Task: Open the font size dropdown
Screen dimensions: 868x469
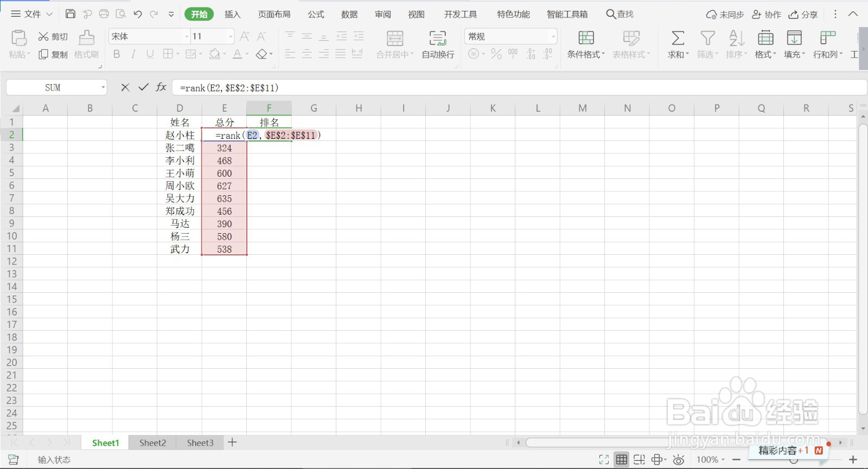Action: [x=231, y=36]
